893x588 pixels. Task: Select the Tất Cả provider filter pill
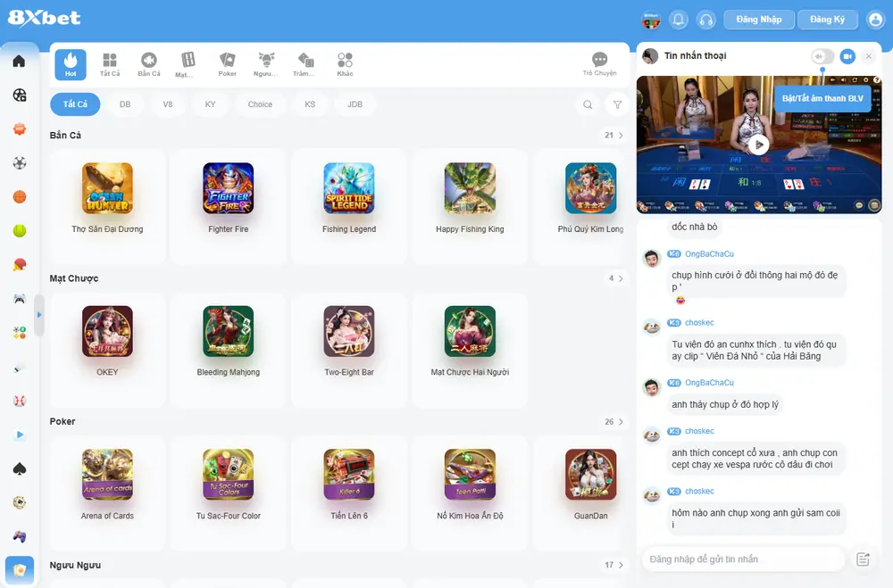(x=75, y=104)
